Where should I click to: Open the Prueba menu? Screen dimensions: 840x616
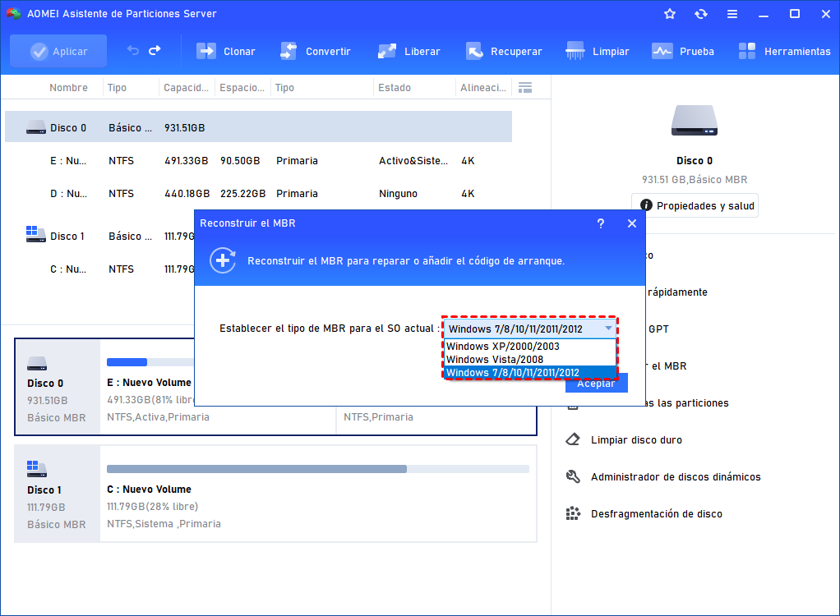[683, 52]
